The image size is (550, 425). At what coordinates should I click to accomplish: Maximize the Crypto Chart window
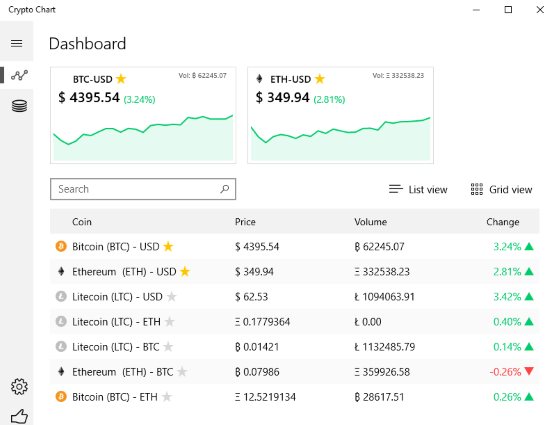pyautogui.click(x=508, y=9)
